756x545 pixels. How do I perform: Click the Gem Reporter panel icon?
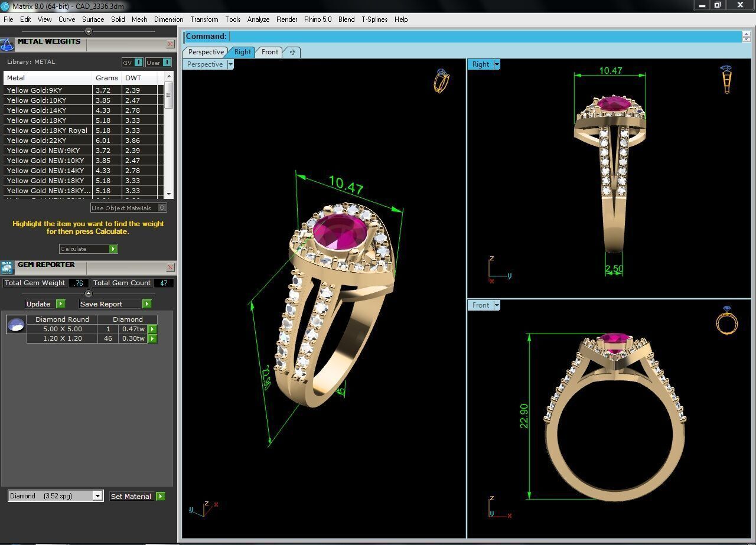[7, 267]
